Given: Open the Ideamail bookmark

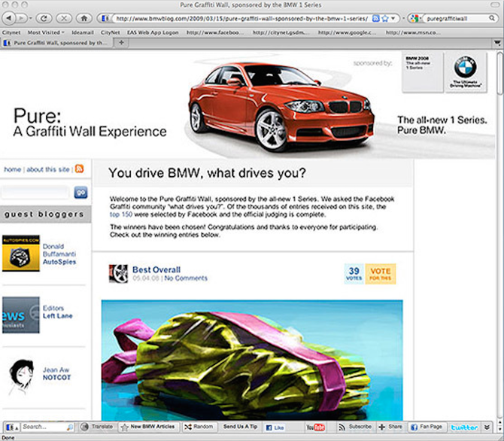Looking at the screenshot, I should click(83, 32).
